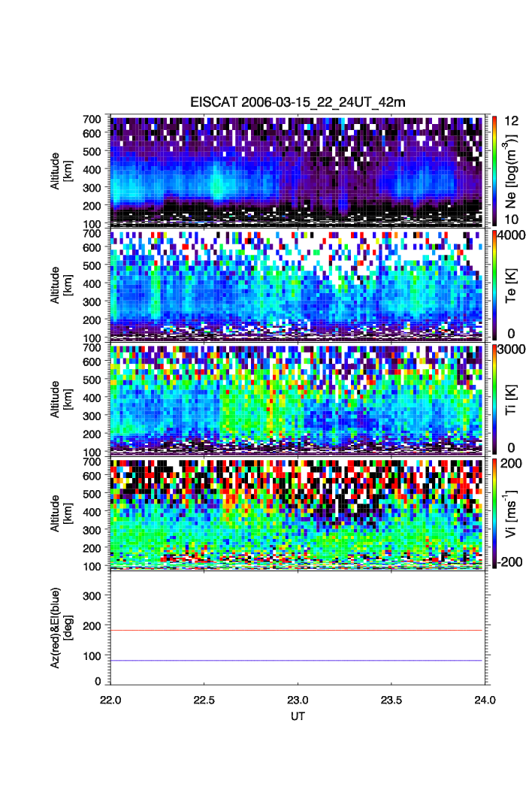Click the 24.0 tick on the time axis
This screenshot has width=532, height=799.
click(x=484, y=699)
